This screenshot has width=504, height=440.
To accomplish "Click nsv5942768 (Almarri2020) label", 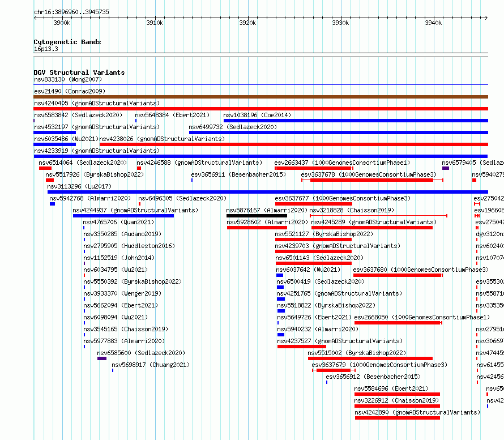I will point(90,198).
